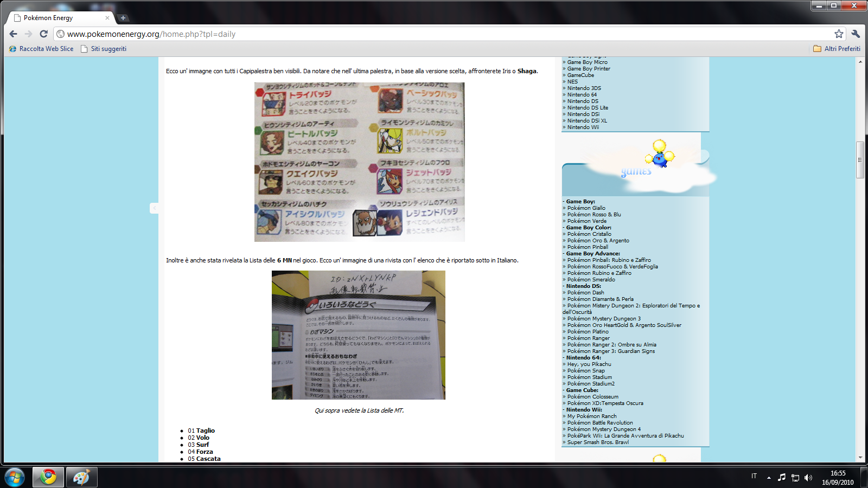
Task: Open the IT language indicator
Action: point(754,476)
